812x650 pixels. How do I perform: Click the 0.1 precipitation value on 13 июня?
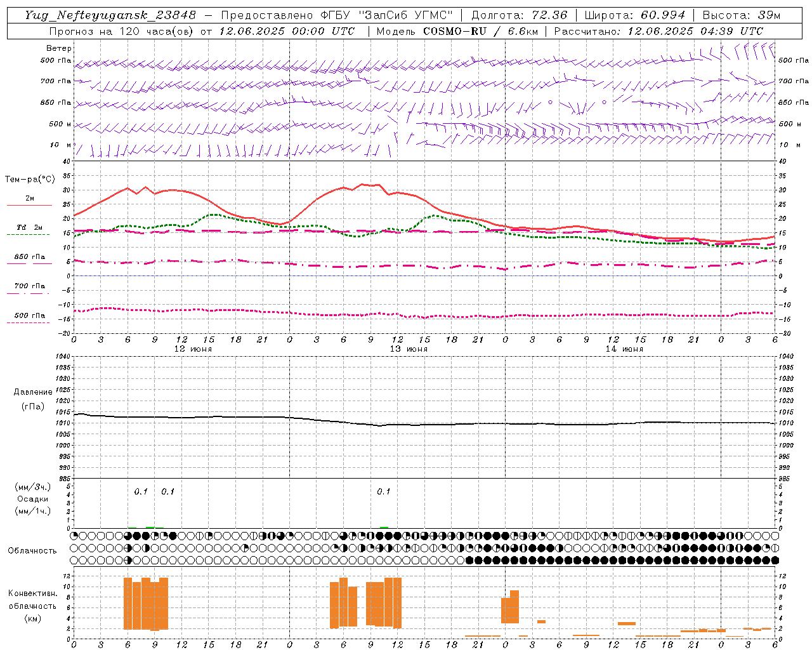383,492
